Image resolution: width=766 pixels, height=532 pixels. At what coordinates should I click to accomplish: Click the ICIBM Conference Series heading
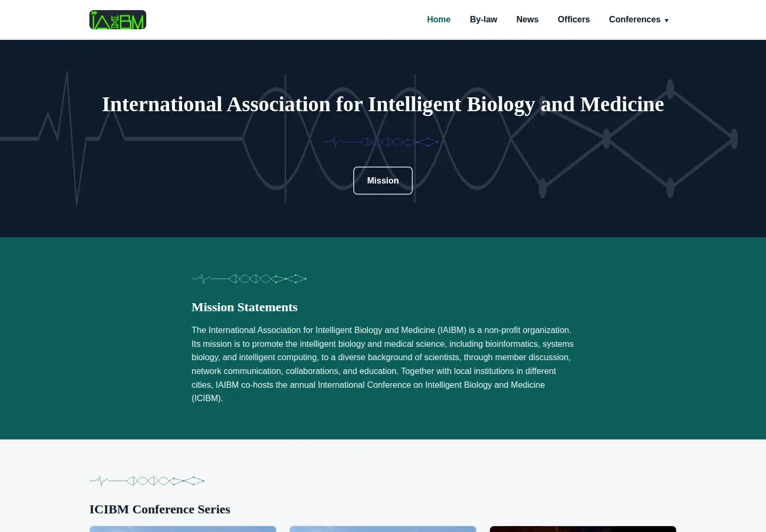pos(160,510)
